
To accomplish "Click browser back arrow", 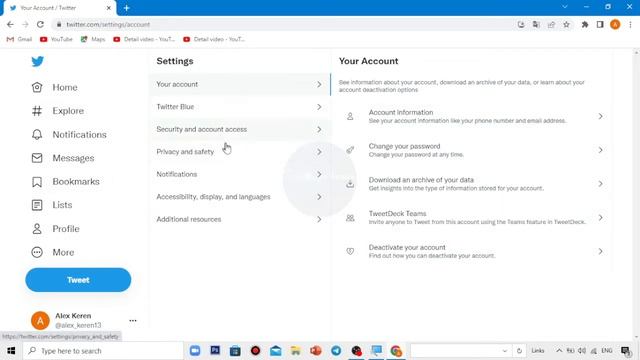I will (10, 24).
